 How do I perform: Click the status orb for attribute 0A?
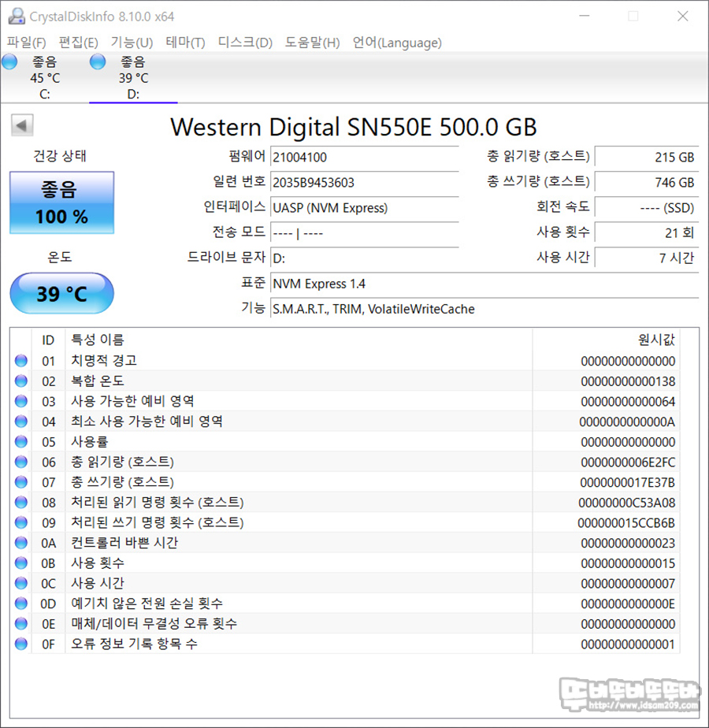[x=21, y=543]
